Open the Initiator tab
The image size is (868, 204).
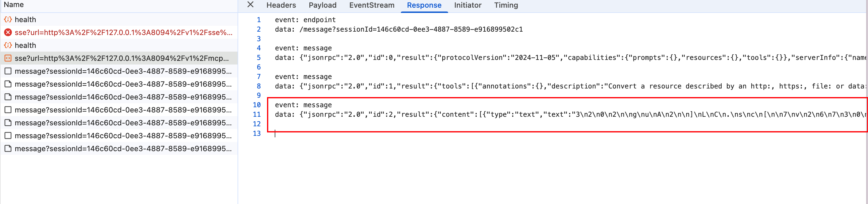point(468,6)
